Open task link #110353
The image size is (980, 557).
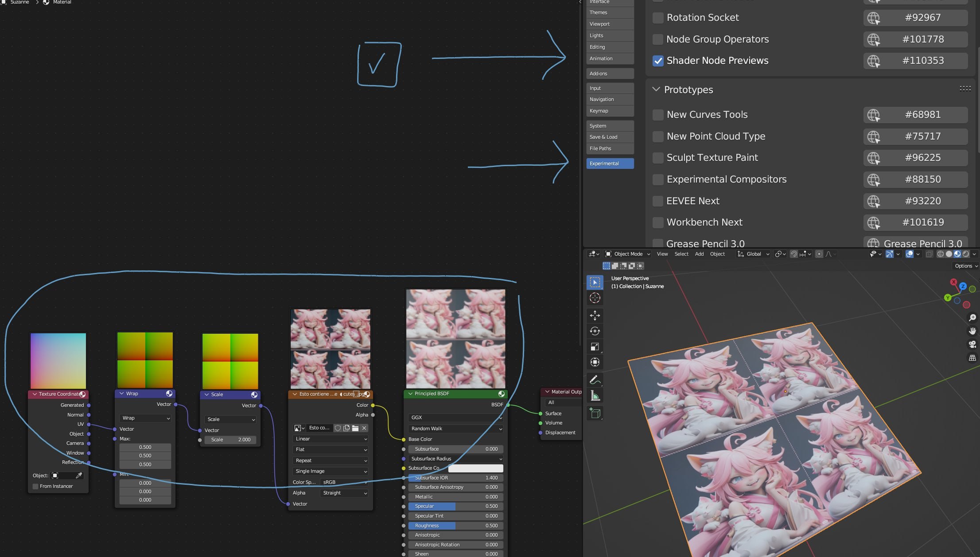[915, 61]
